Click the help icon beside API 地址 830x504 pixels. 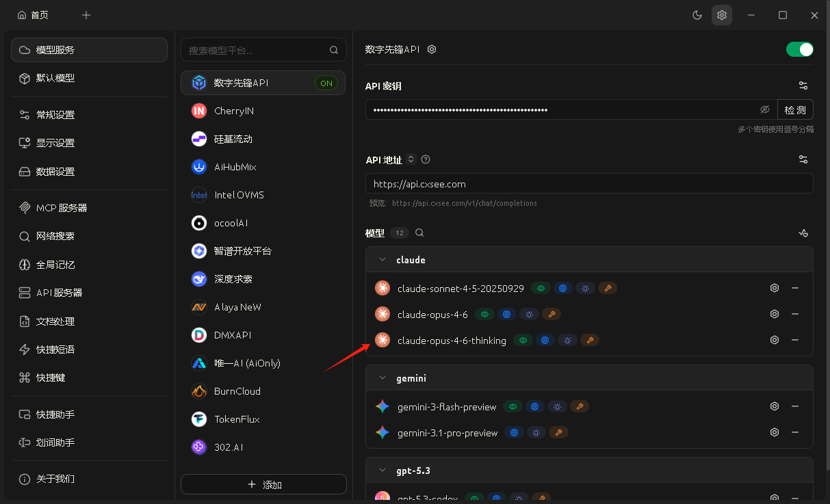426,159
